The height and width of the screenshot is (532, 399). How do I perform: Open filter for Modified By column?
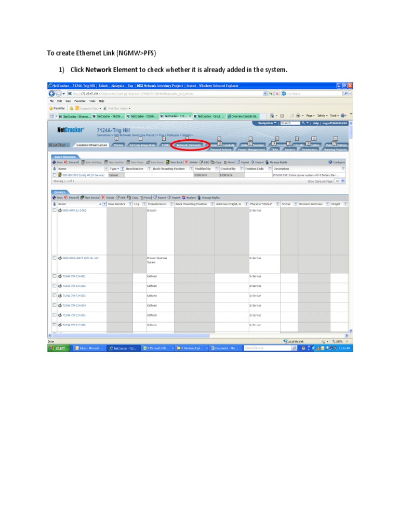pos(217,169)
